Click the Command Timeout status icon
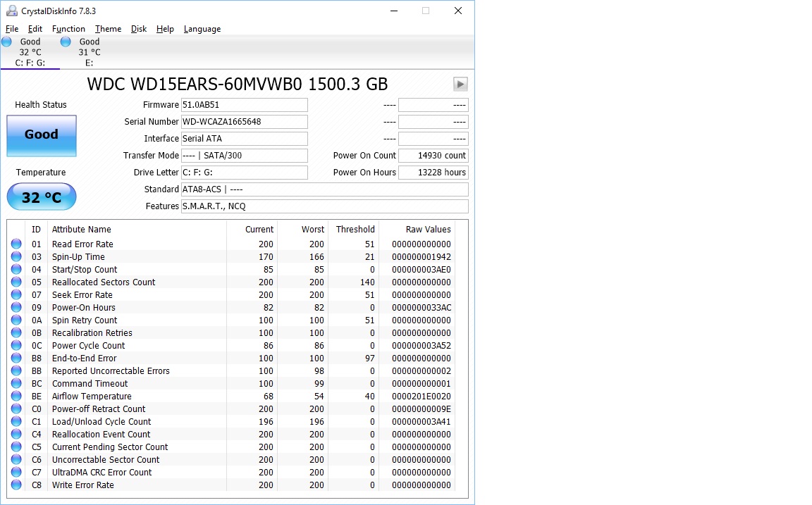Viewport: 812px width, 505px height. [17, 383]
